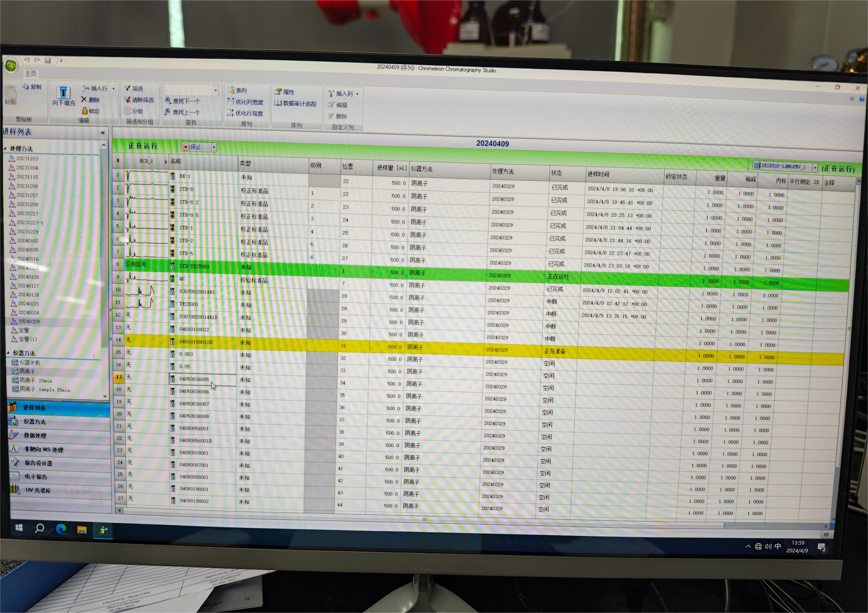Click the Delete row (删除) icon
The height and width of the screenshot is (613, 868).
tap(84, 99)
